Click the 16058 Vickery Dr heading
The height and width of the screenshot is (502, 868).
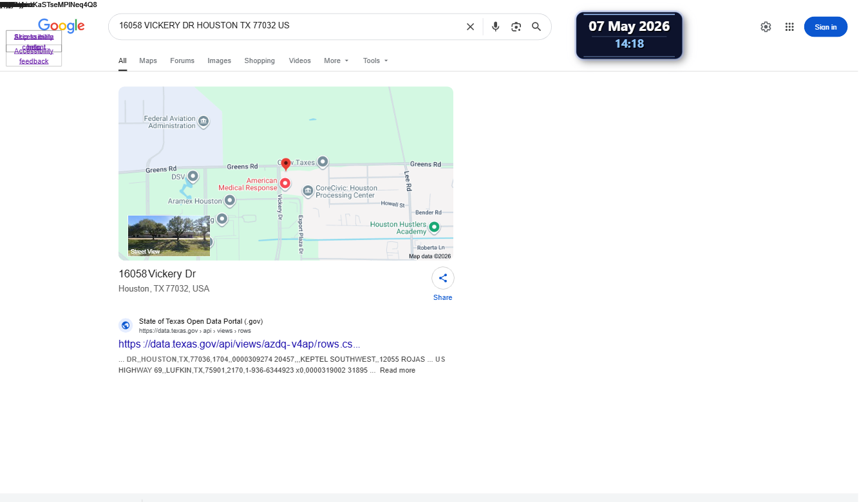157,274
